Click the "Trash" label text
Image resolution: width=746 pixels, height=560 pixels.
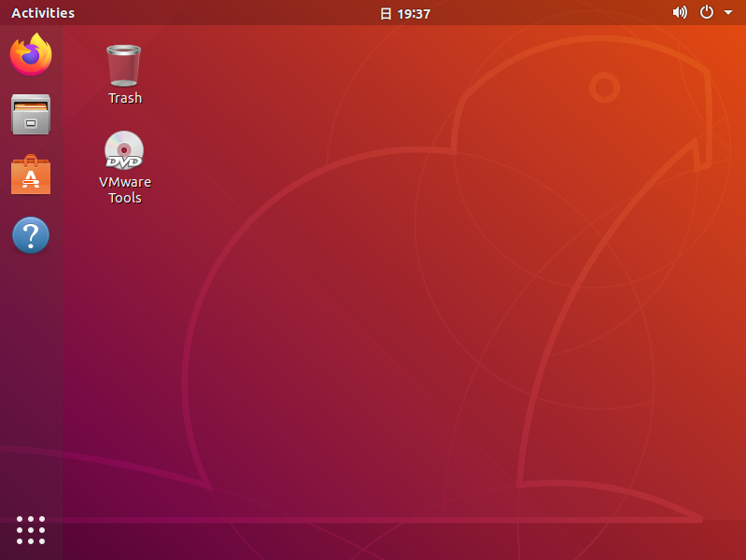(x=125, y=98)
